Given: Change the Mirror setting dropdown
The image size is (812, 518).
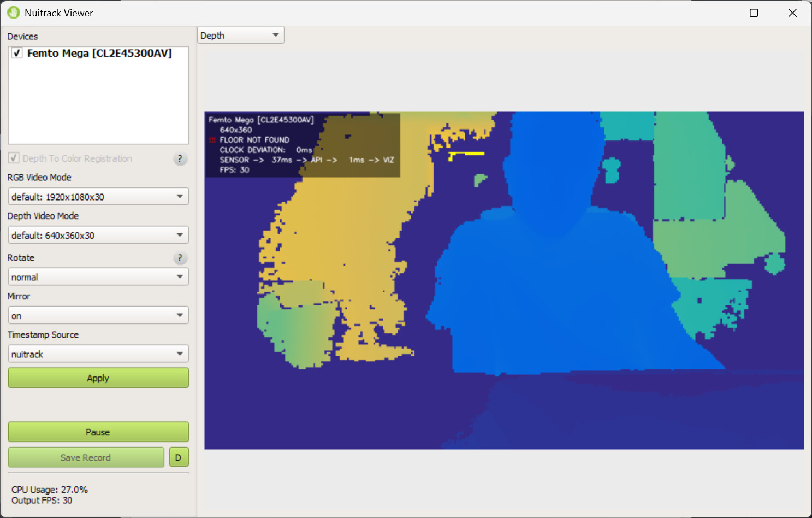Looking at the screenshot, I should point(98,316).
